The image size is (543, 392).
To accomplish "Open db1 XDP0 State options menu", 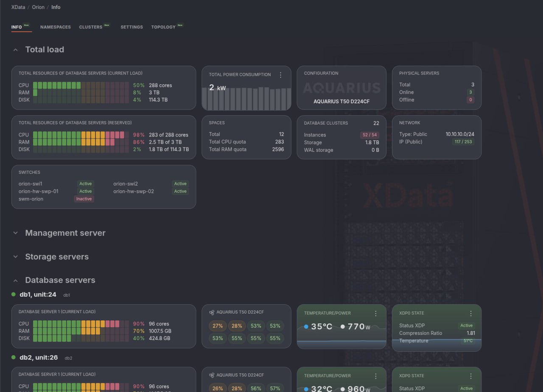I will [471, 314].
